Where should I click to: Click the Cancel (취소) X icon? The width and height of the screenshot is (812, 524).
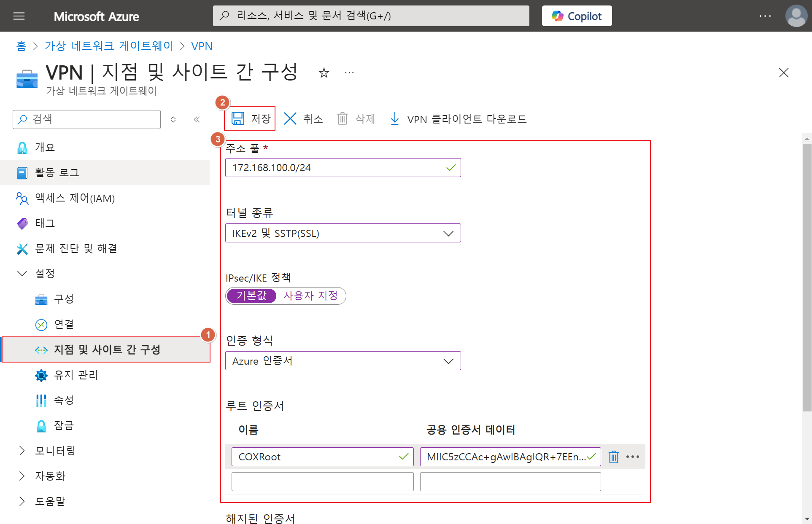click(290, 118)
